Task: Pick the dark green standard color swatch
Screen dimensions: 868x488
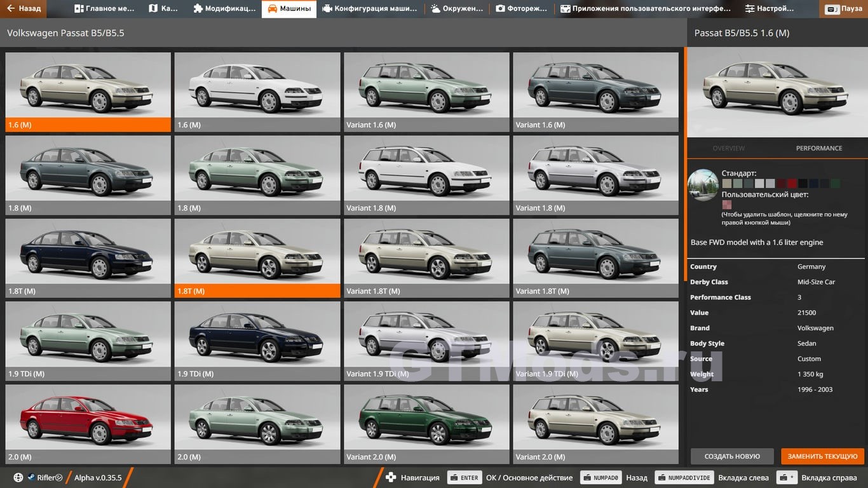Action: [836, 184]
